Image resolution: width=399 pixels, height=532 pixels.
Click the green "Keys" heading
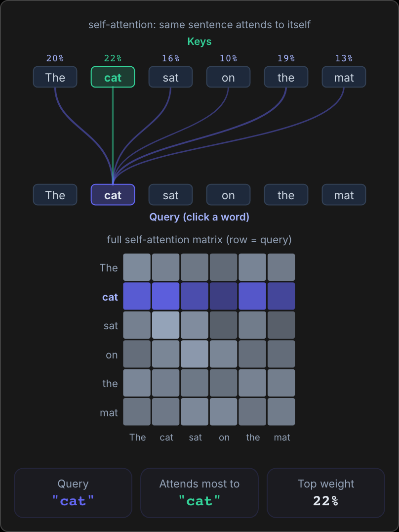199,42
